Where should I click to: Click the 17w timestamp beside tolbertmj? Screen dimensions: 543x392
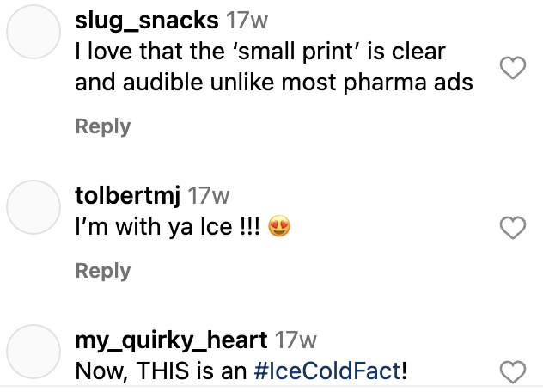coord(209,196)
